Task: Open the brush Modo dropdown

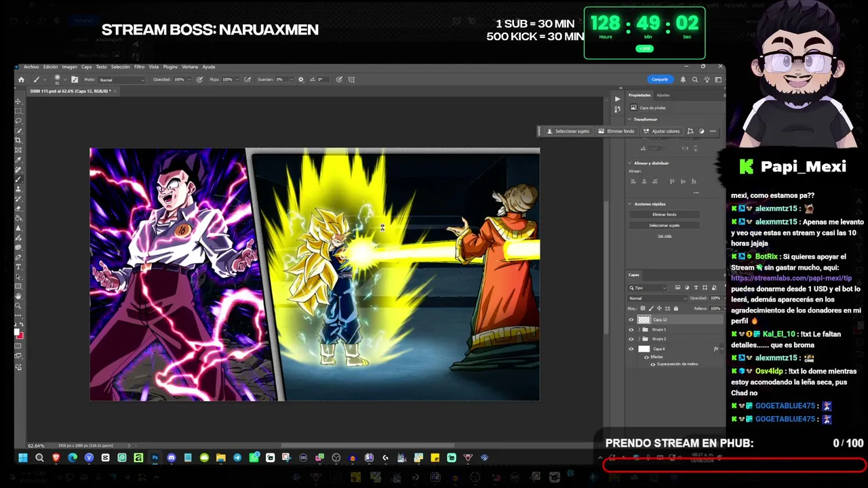Action: [x=122, y=80]
